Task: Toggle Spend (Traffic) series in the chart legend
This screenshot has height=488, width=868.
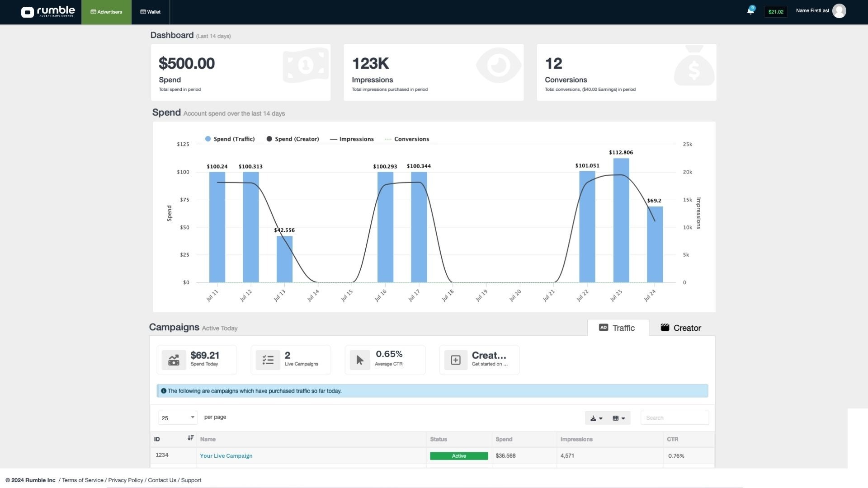Action: pyautogui.click(x=230, y=139)
